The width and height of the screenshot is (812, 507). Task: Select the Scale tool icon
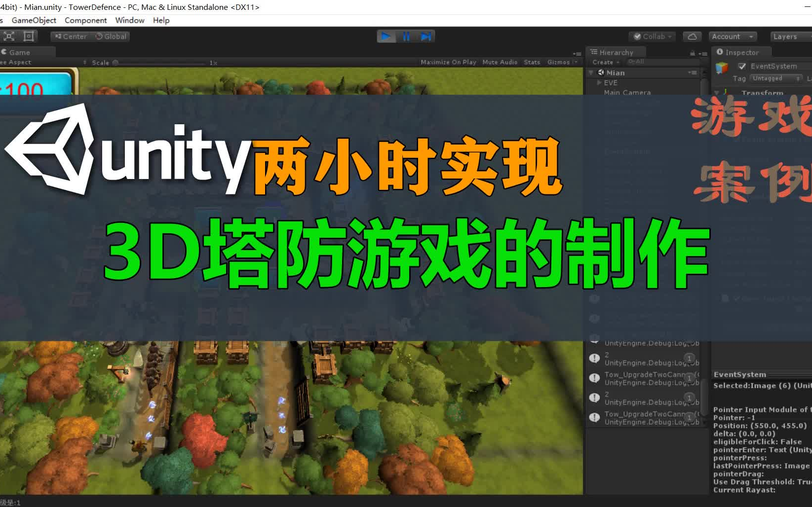click(9, 36)
